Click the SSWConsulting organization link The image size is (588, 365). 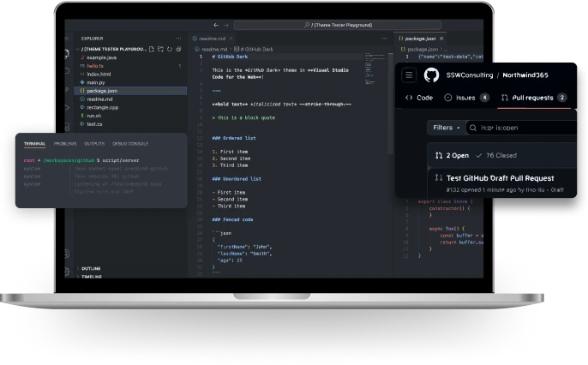coord(471,75)
